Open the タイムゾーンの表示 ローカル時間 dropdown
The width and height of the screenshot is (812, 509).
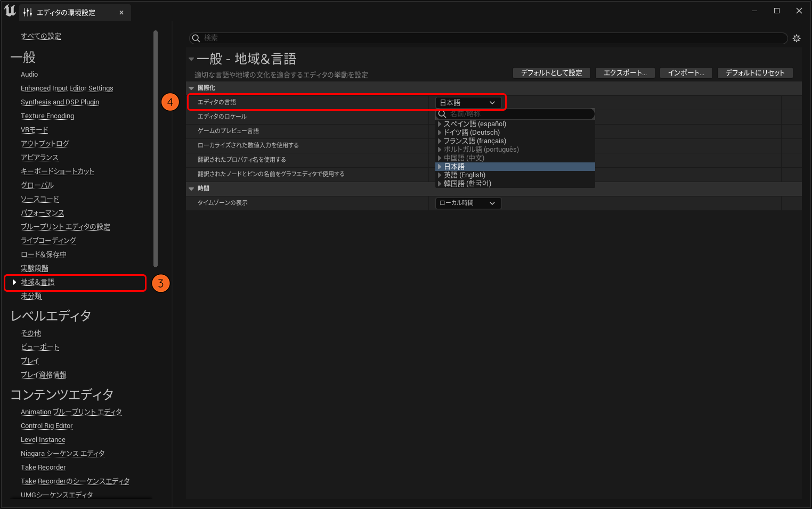tap(468, 203)
